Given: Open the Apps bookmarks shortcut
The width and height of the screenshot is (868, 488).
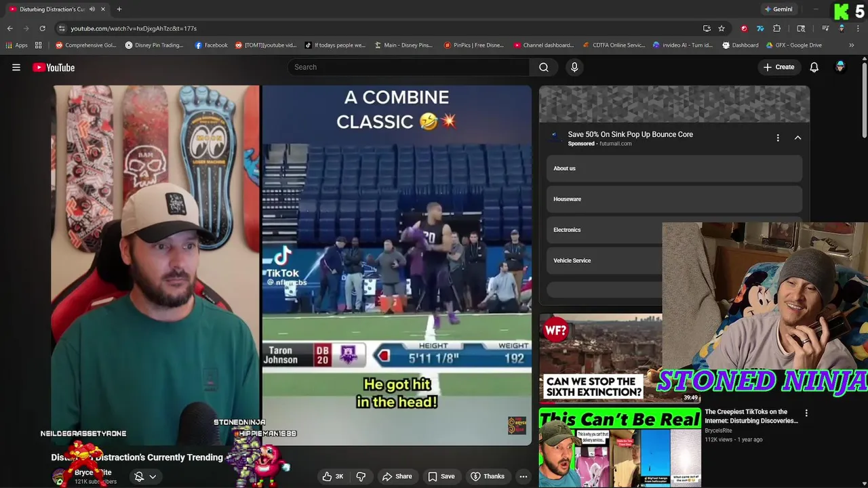Looking at the screenshot, I should point(17,45).
